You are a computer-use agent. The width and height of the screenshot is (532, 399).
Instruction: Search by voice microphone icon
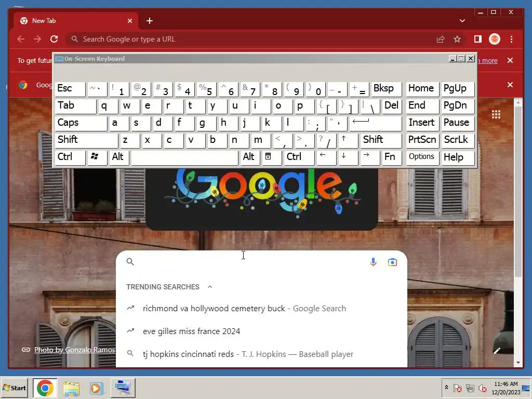tap(373, 262)
